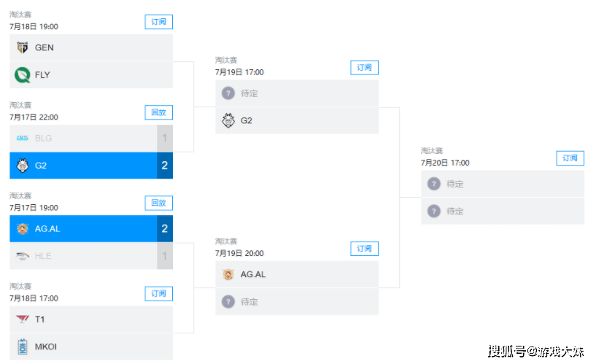Subscribe to the GEN vs FLY match

point(158,22)
